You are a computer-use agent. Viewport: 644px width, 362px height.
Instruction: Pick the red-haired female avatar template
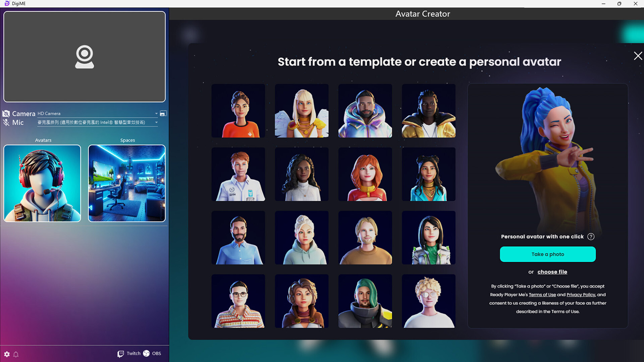click(x=365, y=174)
